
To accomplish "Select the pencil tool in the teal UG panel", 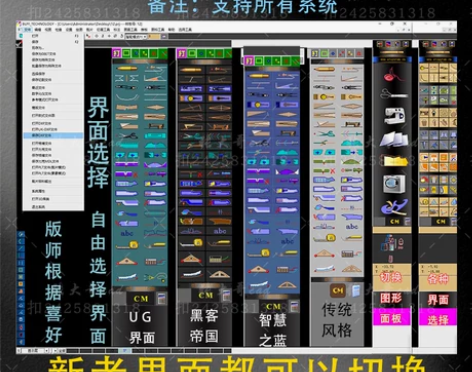I will (x=127, y=69).
